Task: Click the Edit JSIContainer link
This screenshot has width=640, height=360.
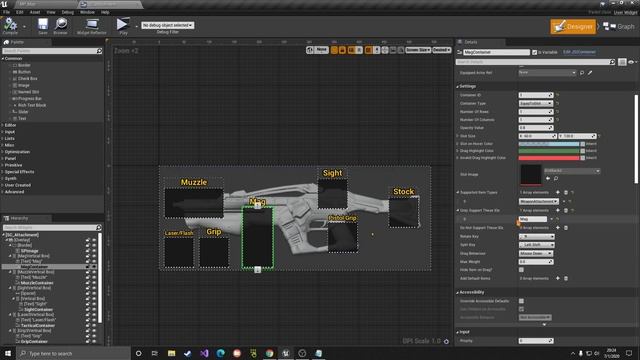Action: click(x=579, y=52)
